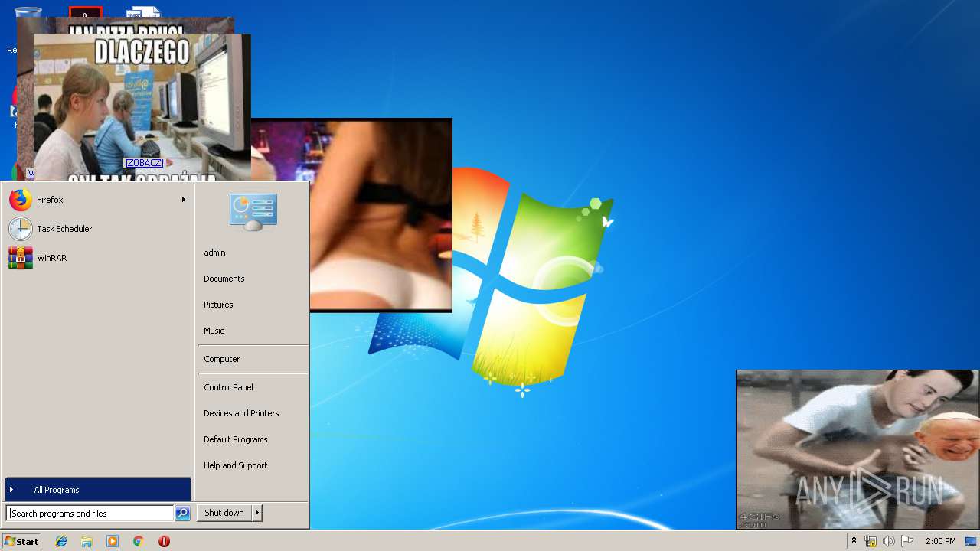This screenshot has height=551, width=980.
Task: Expand All Programs list
Action: (97, 490)
